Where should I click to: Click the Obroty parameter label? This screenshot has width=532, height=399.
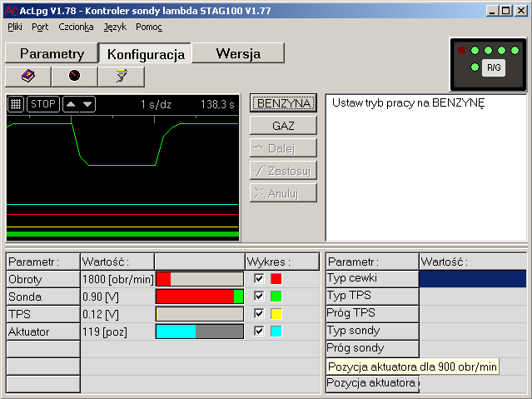(43, 279)
